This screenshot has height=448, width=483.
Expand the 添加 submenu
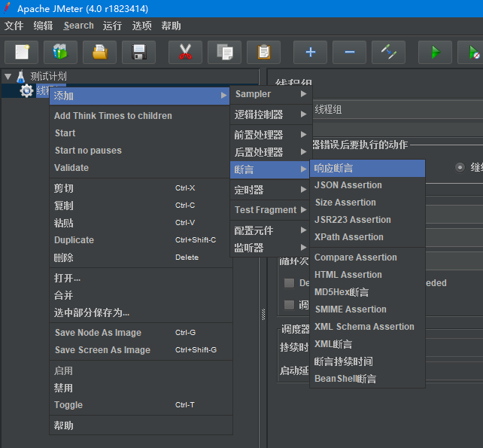coord(139,96)
